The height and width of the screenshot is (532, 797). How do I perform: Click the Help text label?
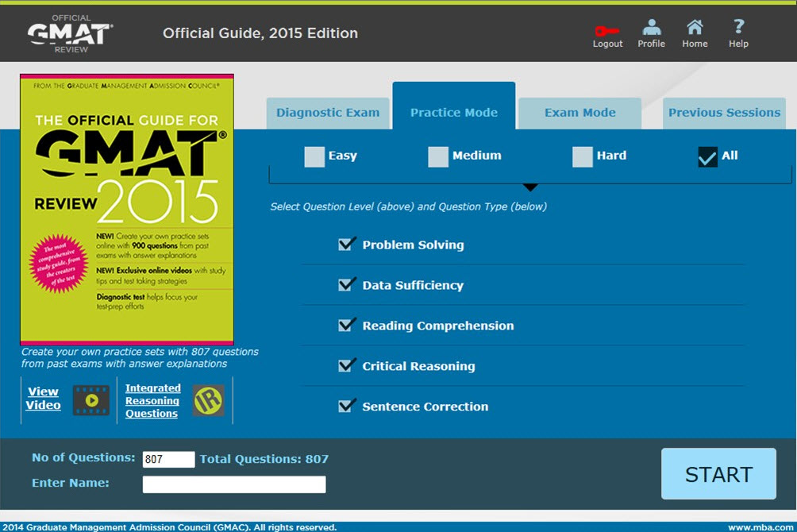[x=738, y=44]
